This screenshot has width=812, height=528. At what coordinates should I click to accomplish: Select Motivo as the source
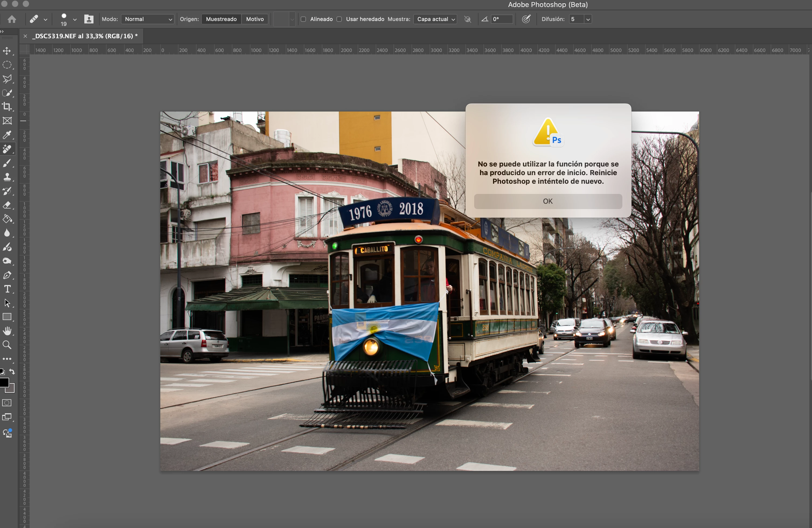255,19
